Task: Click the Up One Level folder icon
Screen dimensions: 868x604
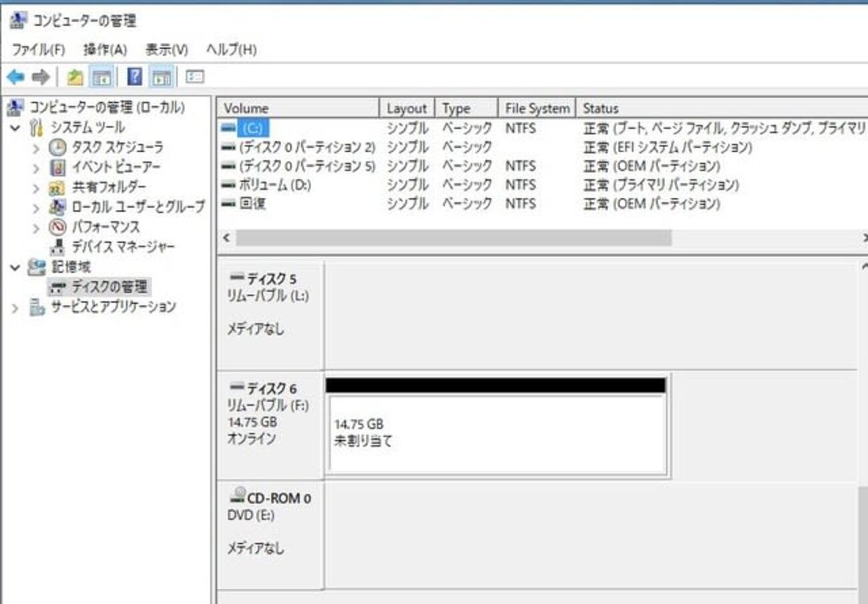Action: tap(75, 78)
